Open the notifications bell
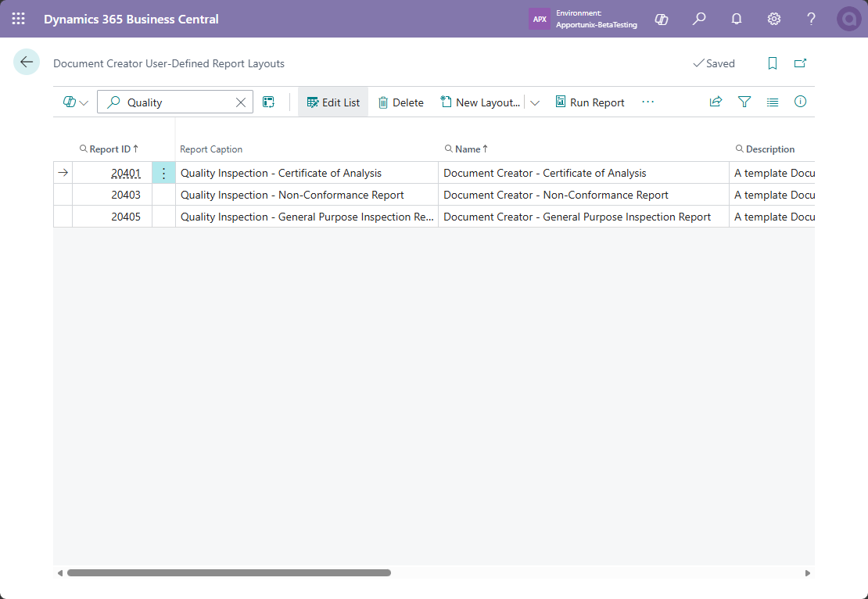Screen dimensions: 868x599 (x=737, y=19)
